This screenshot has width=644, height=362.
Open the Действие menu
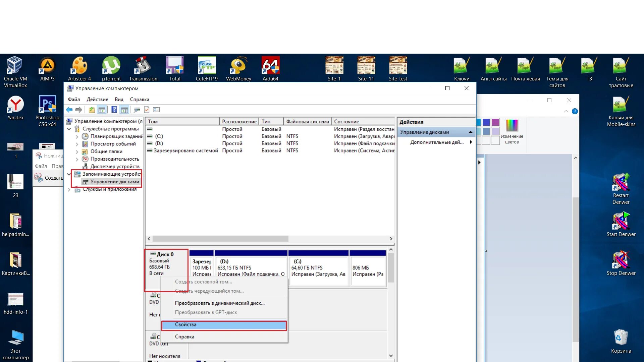pyautogui.click(x=97, y=100)
